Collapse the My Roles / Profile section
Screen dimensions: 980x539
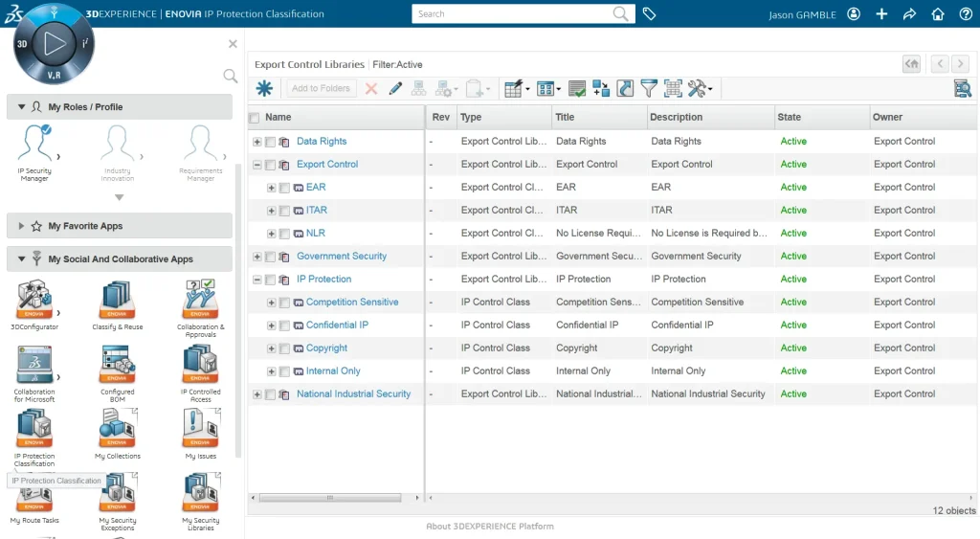21,107
